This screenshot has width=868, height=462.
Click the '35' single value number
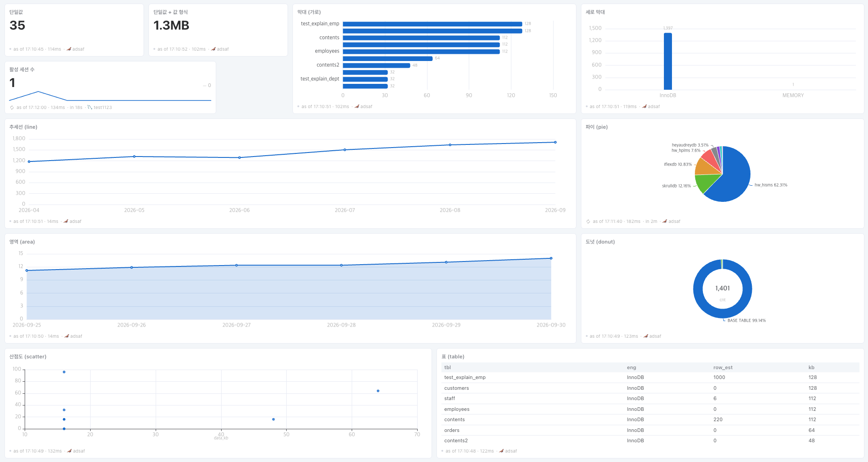17,26
